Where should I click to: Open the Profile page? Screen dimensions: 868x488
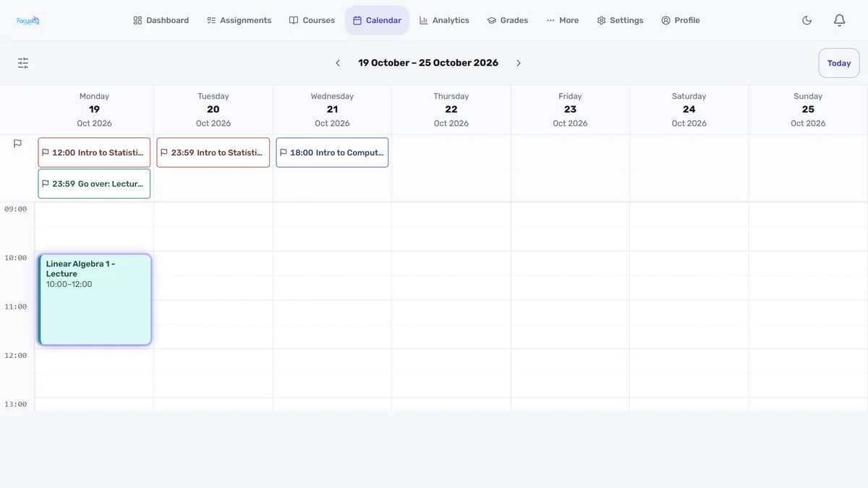point(681,20)
